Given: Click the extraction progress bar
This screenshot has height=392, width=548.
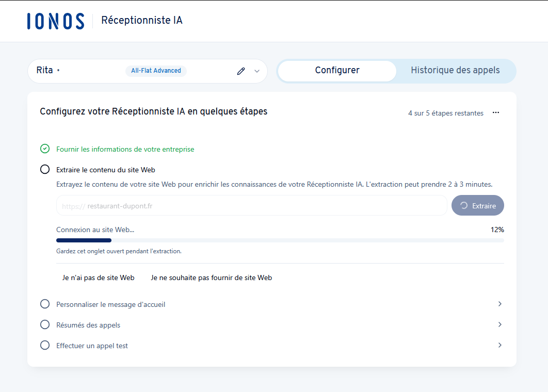Looking at the screenshot, I should (x=280, y=240).
